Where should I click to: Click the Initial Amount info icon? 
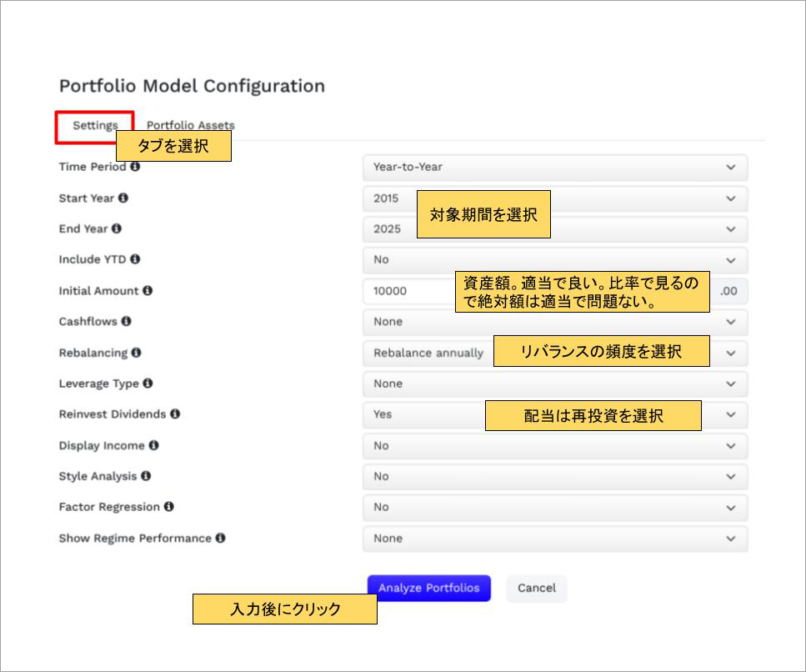148,291
